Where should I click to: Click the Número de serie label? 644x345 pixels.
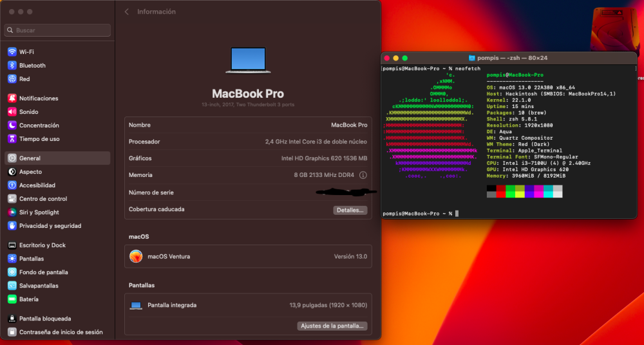click(151, 192)
